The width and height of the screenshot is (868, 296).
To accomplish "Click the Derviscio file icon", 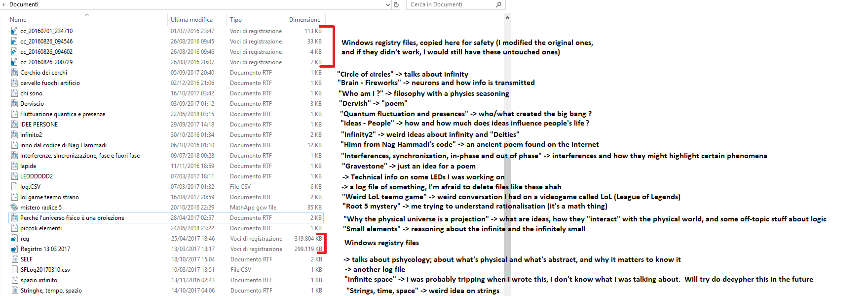I will (14, 103).
